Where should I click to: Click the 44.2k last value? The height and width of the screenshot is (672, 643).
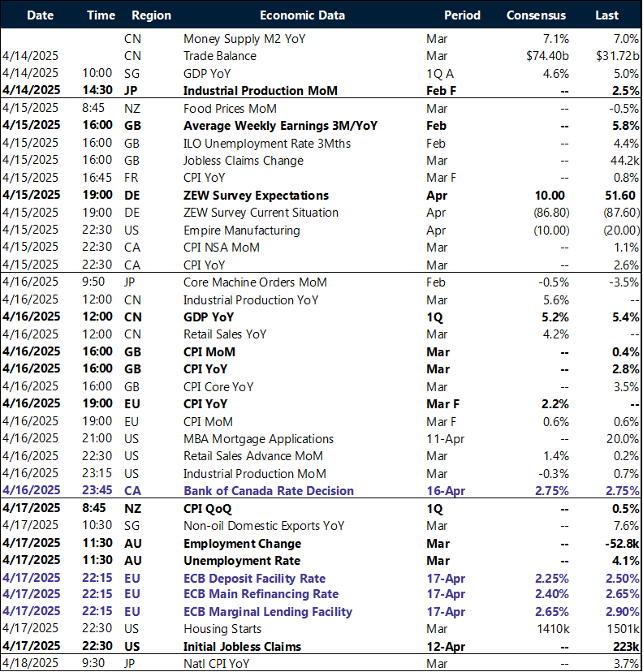tap(624, 161)
